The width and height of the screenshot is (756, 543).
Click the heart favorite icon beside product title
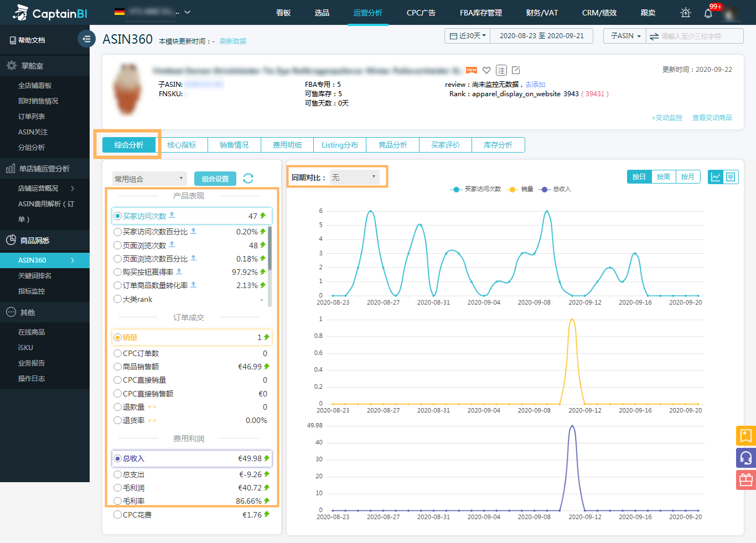(486, 70)
